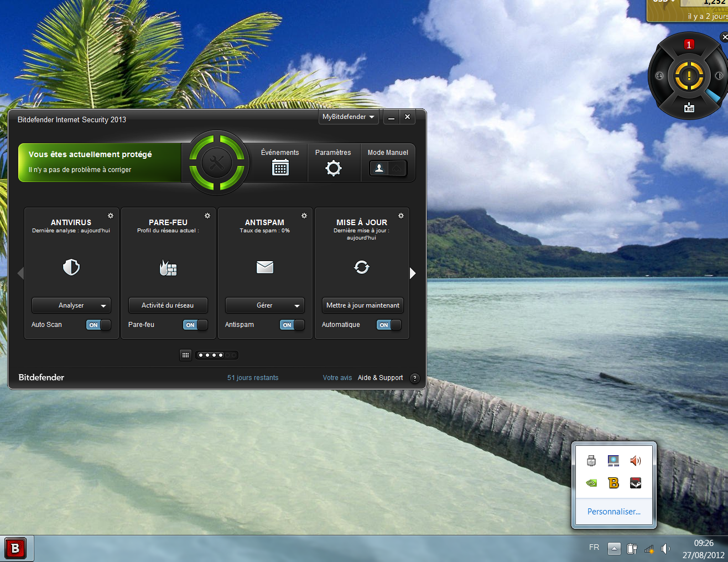Toggle the Auto Scan switch

point(98,325)
